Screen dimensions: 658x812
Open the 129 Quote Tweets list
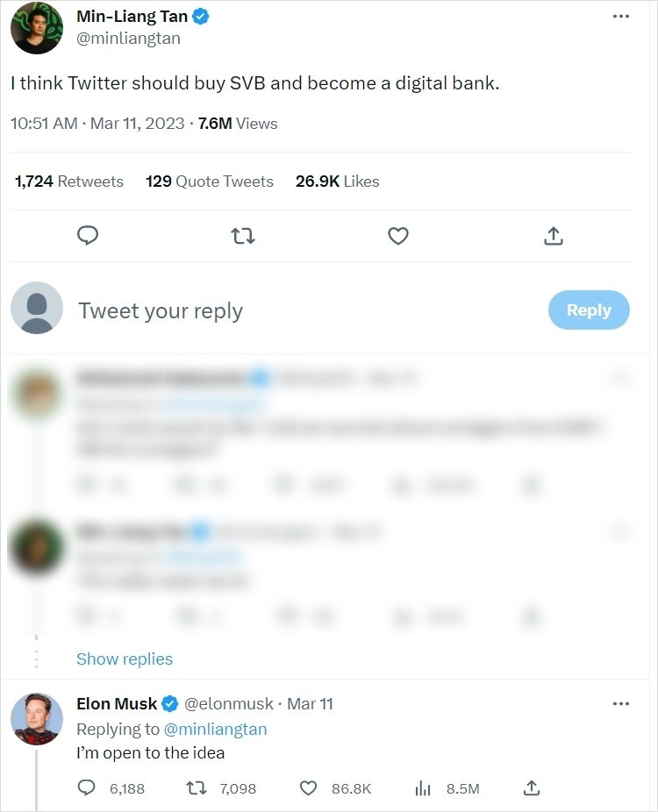(210, 182)
